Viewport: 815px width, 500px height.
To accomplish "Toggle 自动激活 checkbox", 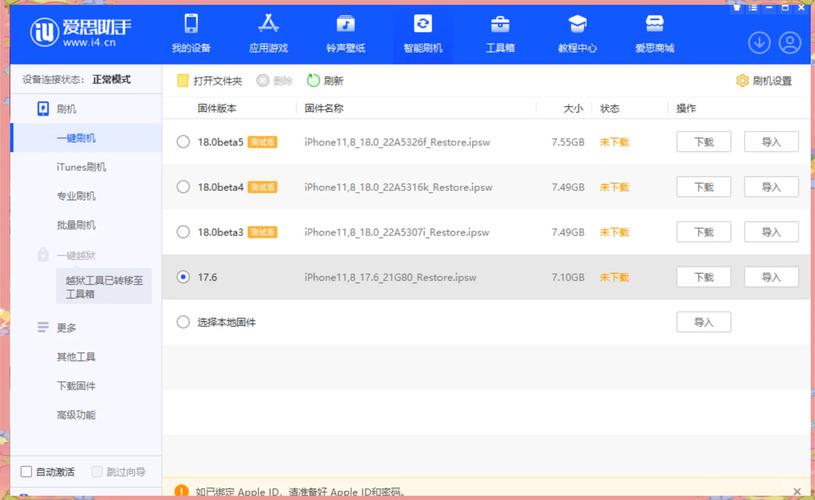I will (26, 471).
